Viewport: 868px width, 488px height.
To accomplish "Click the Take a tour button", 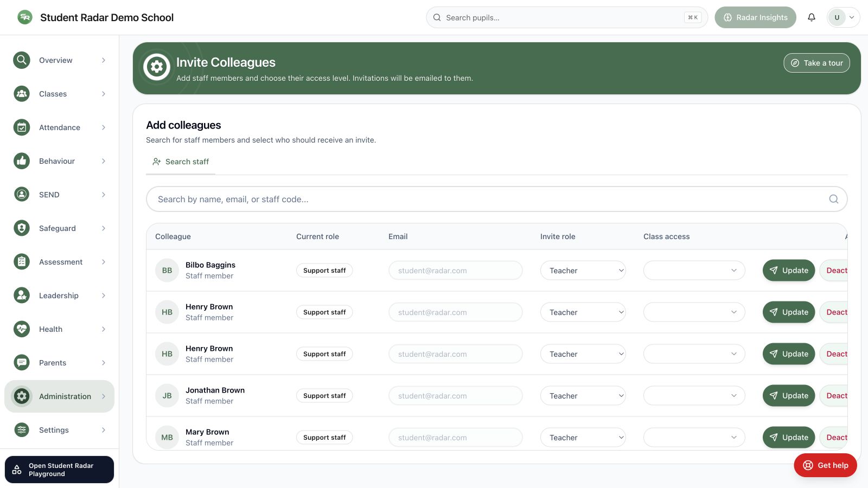I will (816, 63).
